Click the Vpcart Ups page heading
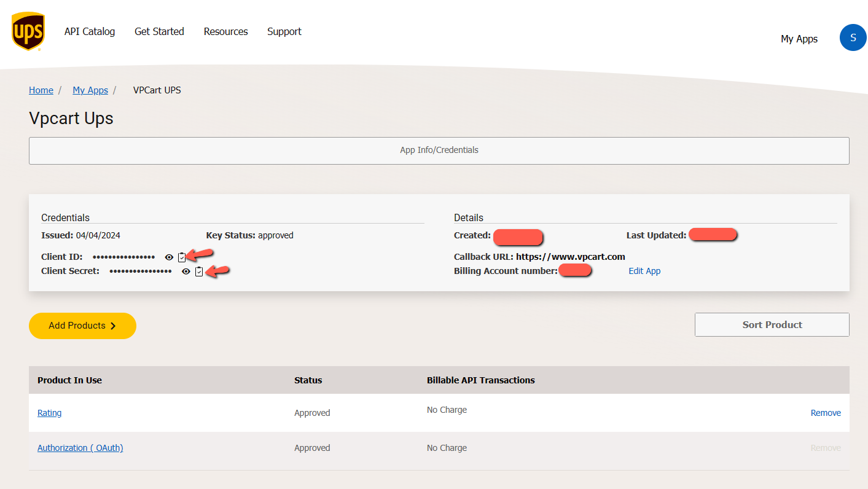Image resolution: width=868 pixels, height=489 pixels. [x=71, y=118]
